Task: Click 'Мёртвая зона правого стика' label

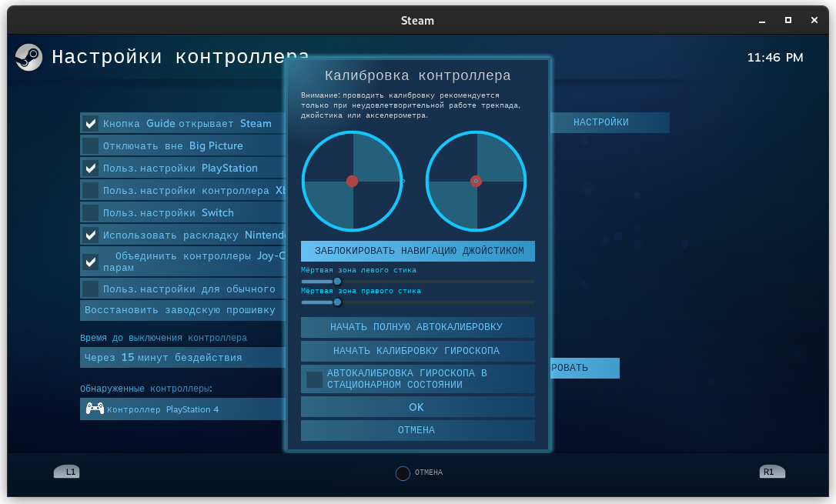Action: tap(360, 291)
